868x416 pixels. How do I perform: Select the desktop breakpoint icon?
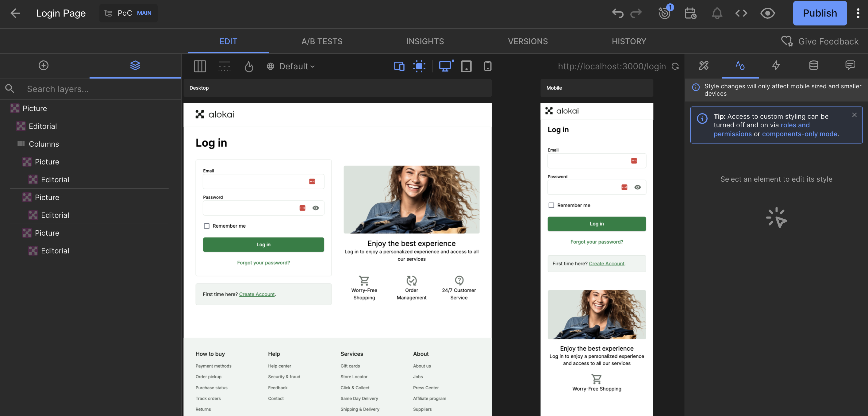(x=445, y=66)
